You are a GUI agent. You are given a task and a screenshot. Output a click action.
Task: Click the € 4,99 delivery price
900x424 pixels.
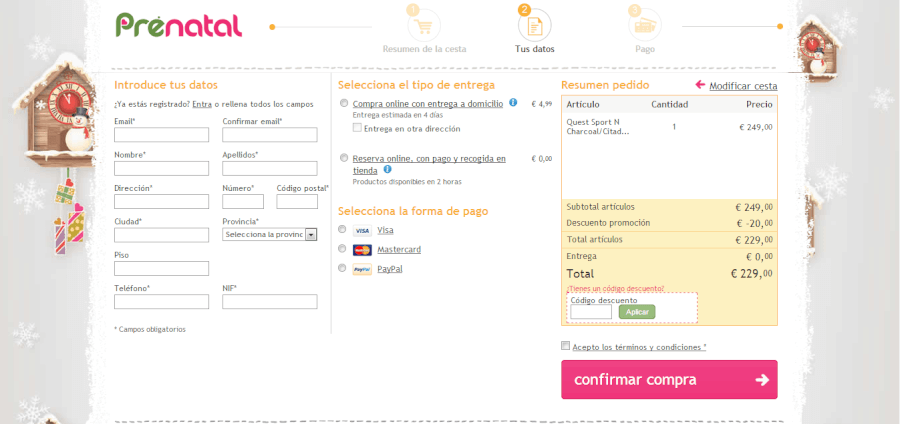pyautogui.click(x=541, y=104)
